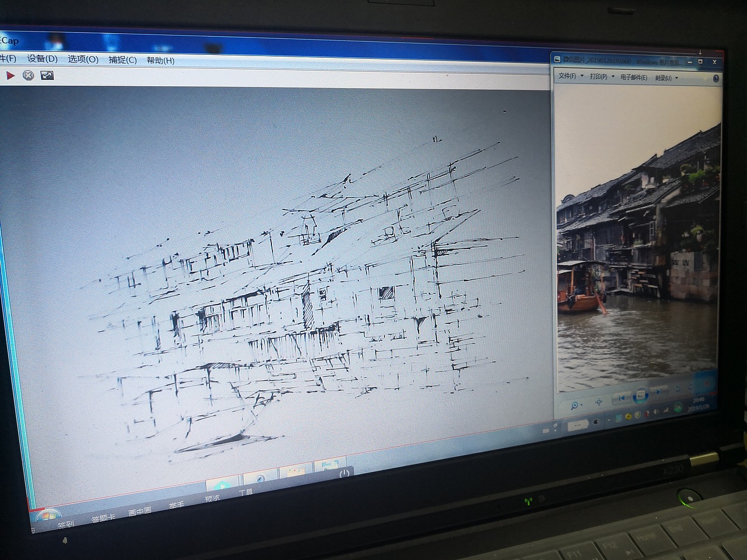Click the blue help question mark in Photo Viewer

[716, 79]
